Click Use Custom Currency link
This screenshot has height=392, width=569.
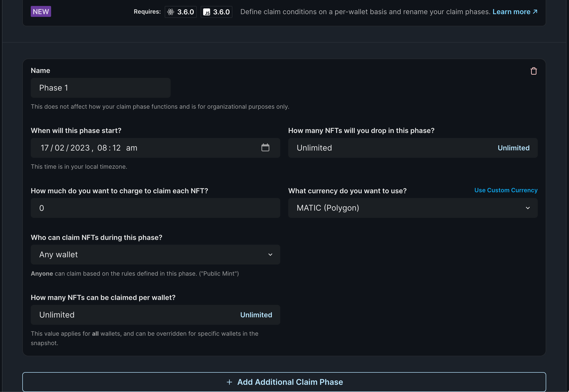pos(506,190)
